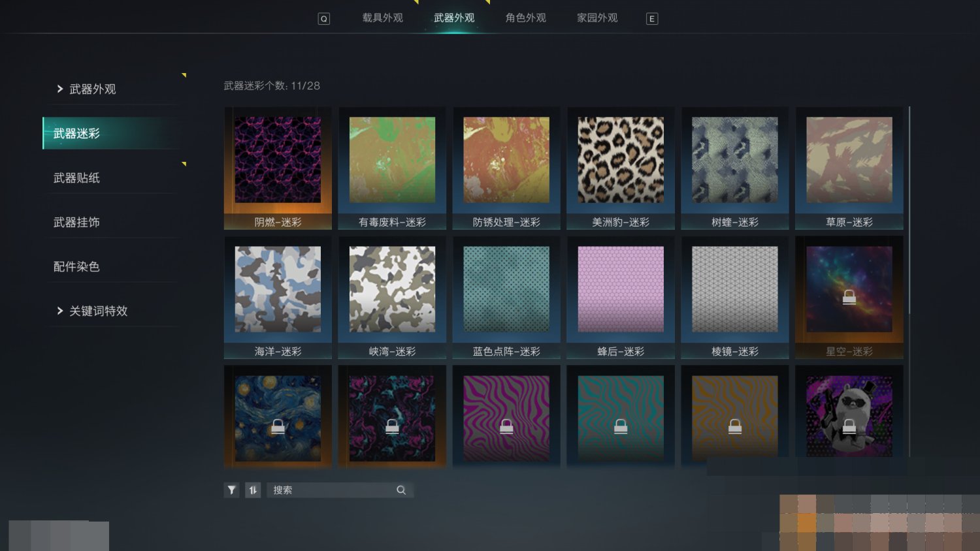Screen dimensions: 980x551
Task: Click the lock on the magenta zebra camo
Action: (506, 426)
